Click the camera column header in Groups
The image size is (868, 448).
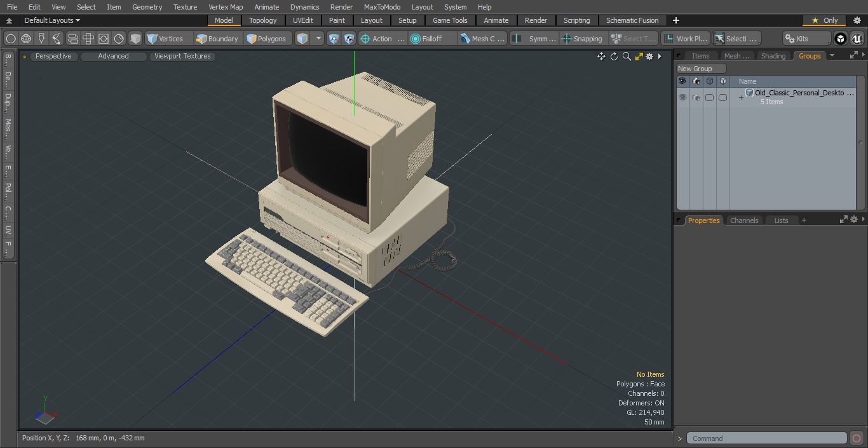pos(696,81)
